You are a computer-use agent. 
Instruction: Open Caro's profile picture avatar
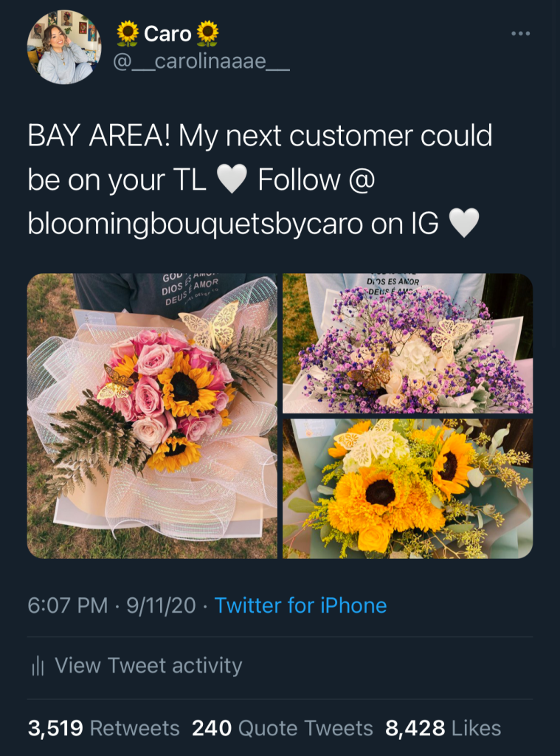click(64, 47)
